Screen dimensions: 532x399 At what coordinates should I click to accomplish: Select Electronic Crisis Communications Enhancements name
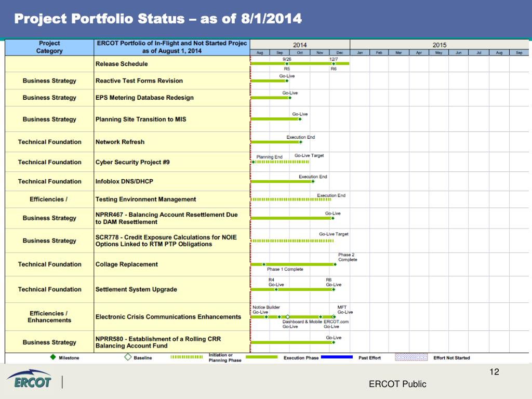pyautogui.click(x=168, y=317)
